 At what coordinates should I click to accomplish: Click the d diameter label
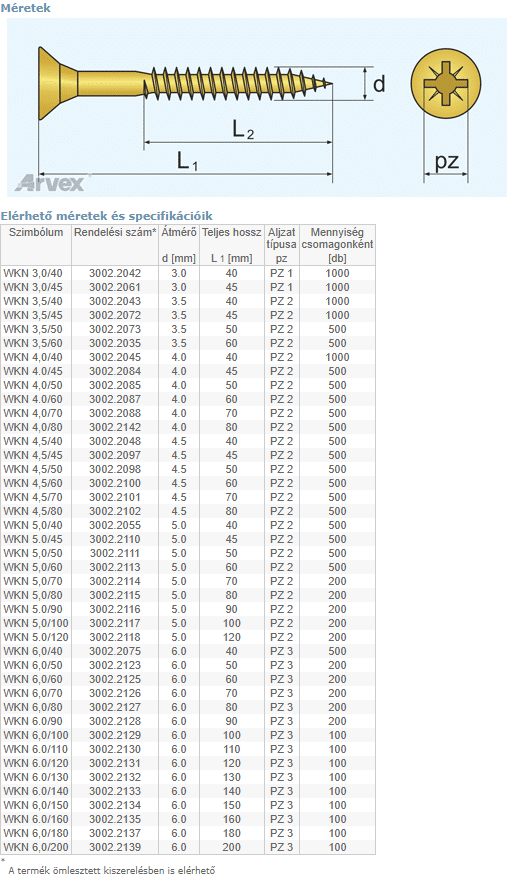[x=379, y=84]
